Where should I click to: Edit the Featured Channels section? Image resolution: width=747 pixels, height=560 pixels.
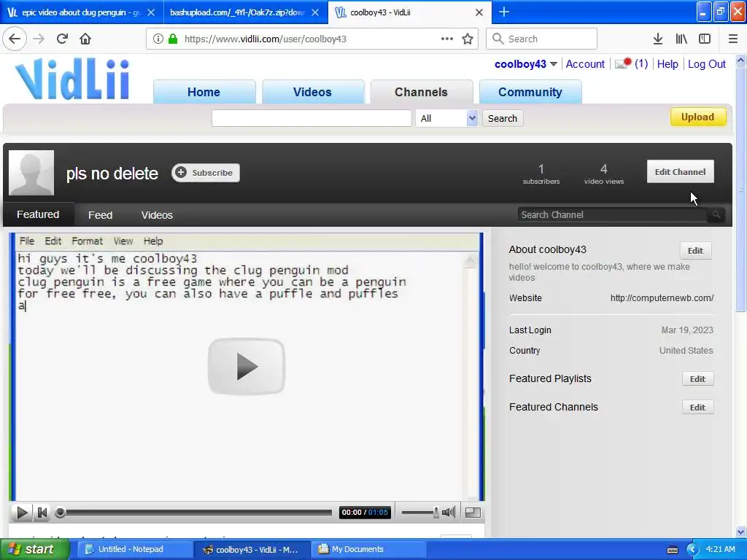point(697,407)
